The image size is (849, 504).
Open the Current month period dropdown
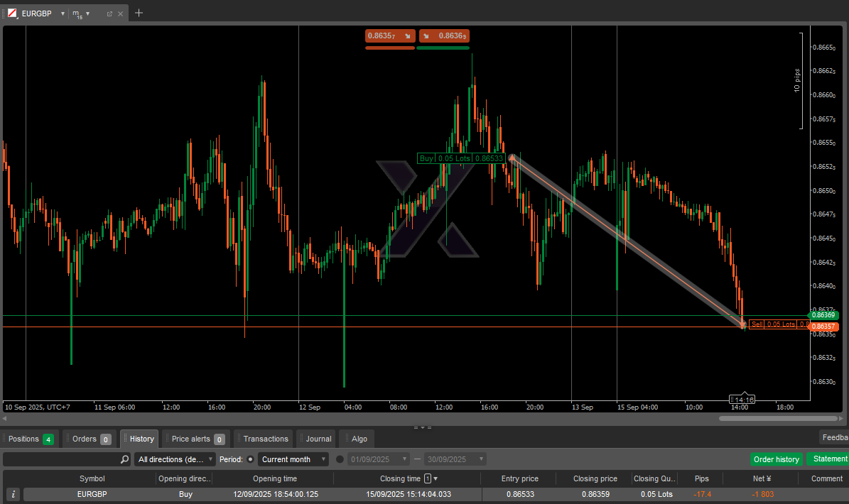pyautogui.click(x=293, y=459)
